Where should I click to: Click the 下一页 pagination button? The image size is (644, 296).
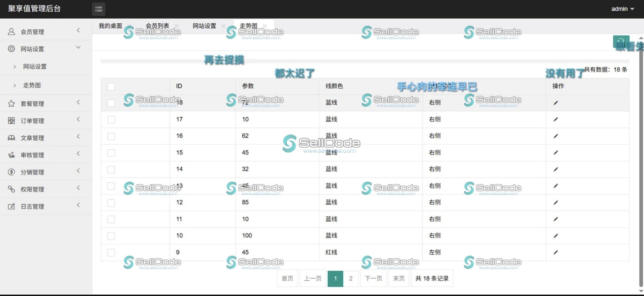tap(373, 278)
